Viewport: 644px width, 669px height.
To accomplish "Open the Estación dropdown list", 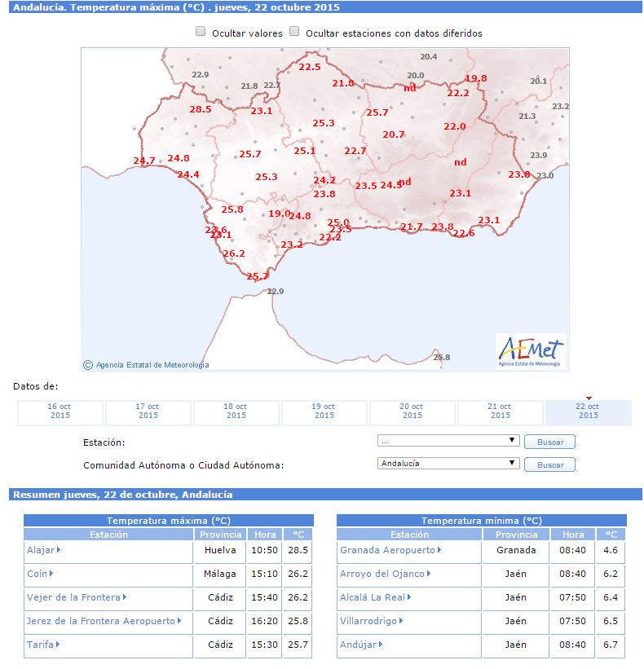I will point(448,441).
